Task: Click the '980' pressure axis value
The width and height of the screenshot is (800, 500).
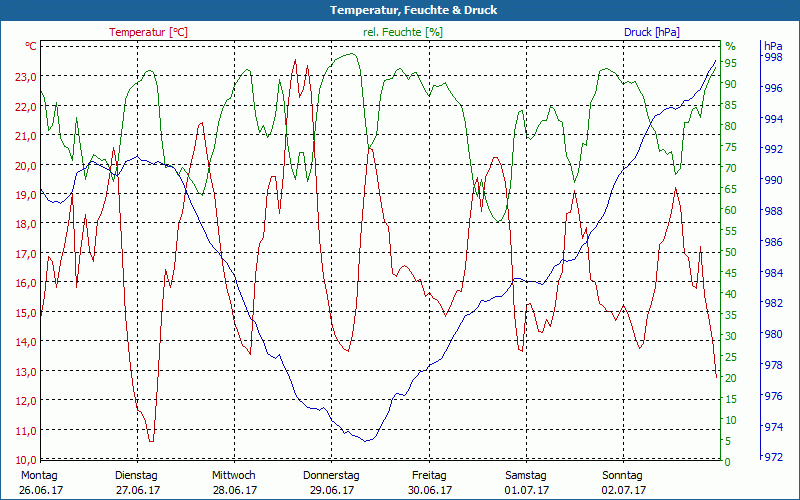Action: pos(773,334)
